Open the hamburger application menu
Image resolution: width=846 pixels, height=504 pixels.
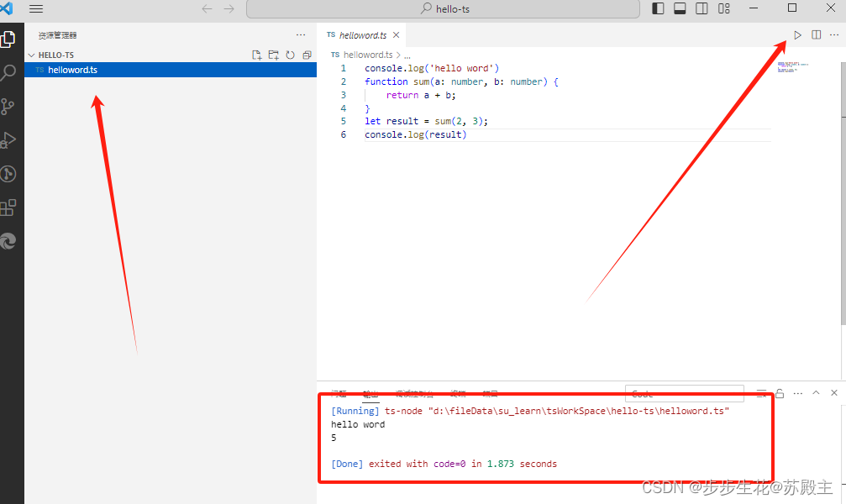click(36, 8)
